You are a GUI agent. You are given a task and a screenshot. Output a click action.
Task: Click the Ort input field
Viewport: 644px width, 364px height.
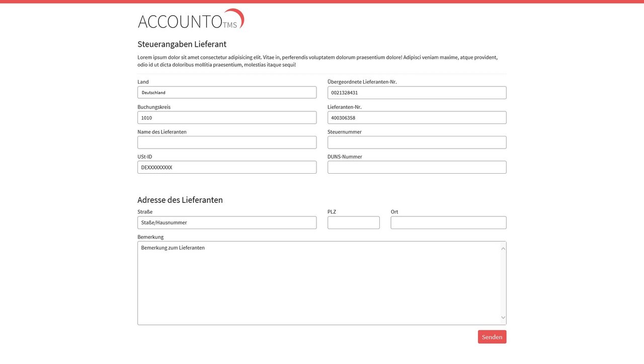pyautogui.click(x=448, y=223)
